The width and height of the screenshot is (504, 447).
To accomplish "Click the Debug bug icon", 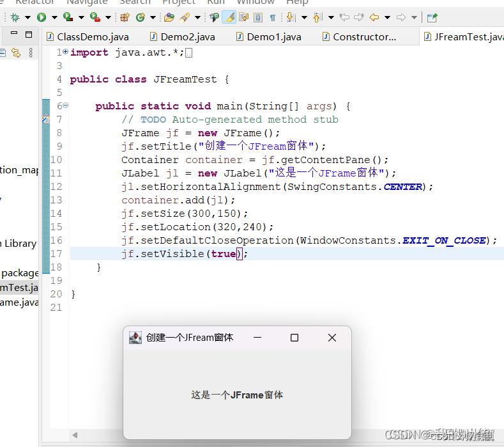I will point(15,17).
